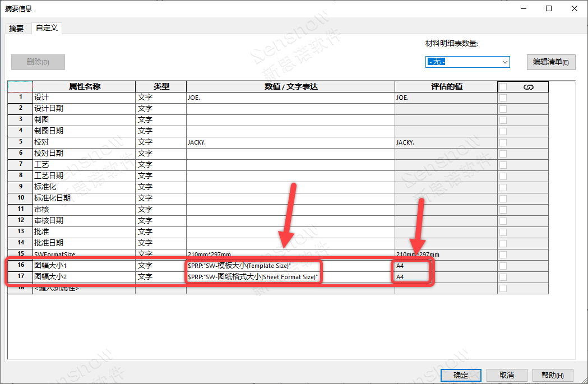This screenshot has width=588, height=384.
Task: Click the link icon column header
Action: 528,87
